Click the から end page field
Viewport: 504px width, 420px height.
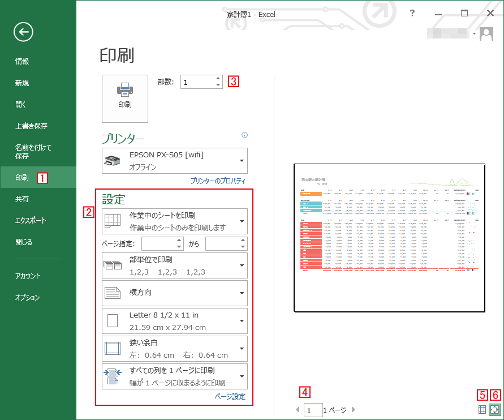tap(223, 244)
